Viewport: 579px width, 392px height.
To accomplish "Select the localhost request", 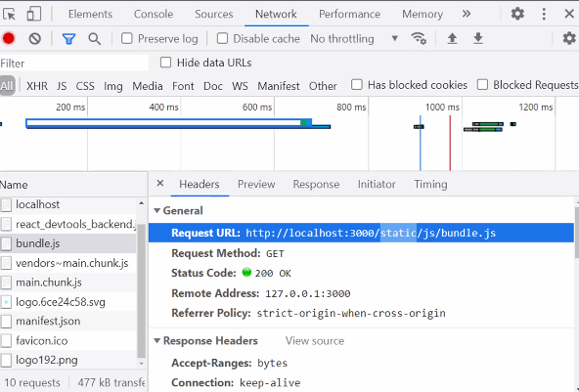I will pyautogui.click(x=68, y=204).
